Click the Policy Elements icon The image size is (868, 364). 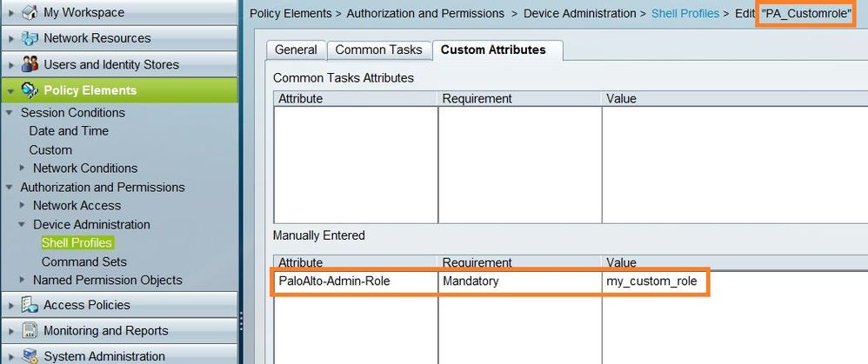[x=30, y=90]
